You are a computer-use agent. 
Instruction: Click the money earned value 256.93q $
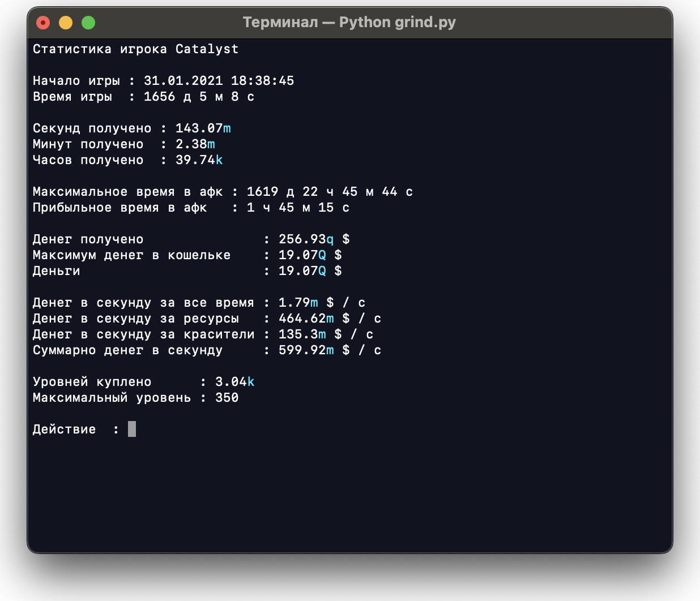(x=314, y=239)
